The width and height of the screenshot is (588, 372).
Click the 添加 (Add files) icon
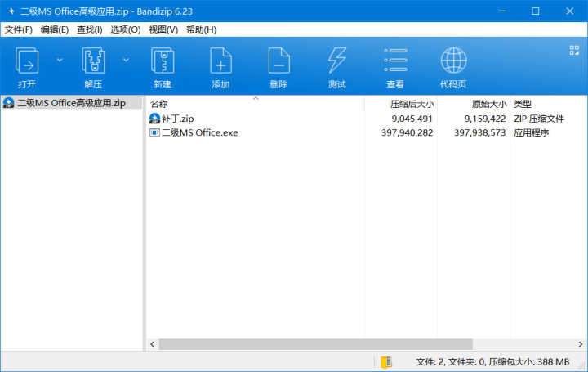[220, 62]
